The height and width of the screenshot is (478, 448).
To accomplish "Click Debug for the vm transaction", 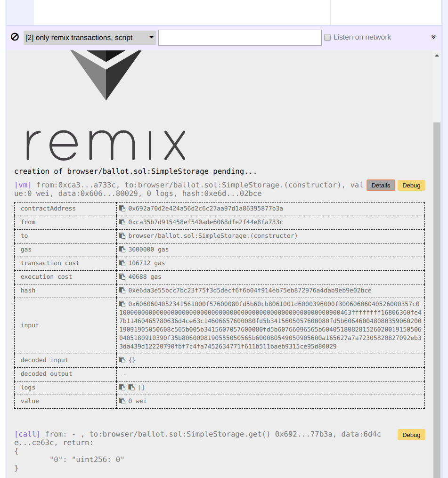I will 411,186.
